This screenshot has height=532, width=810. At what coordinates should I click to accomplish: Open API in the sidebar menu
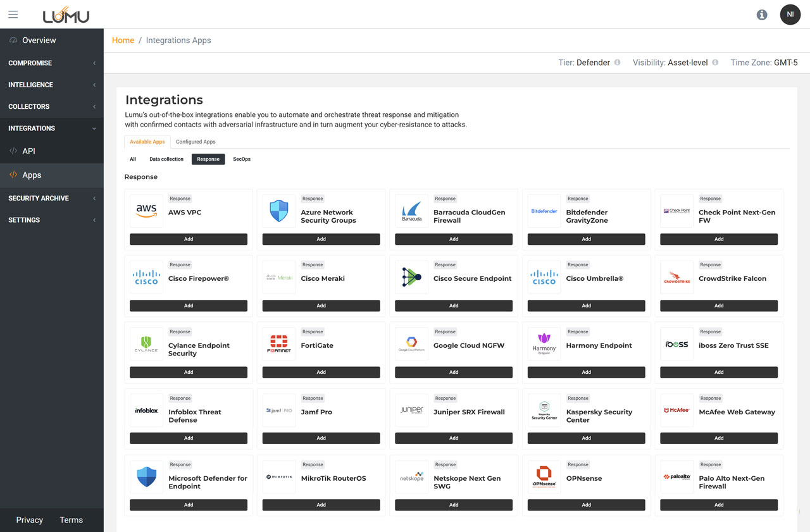tap(28, 151)
